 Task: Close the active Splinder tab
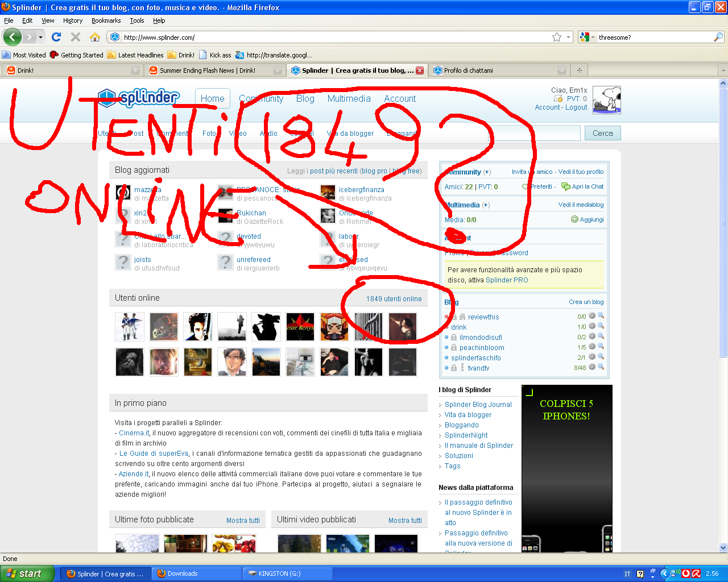[420, 70]
